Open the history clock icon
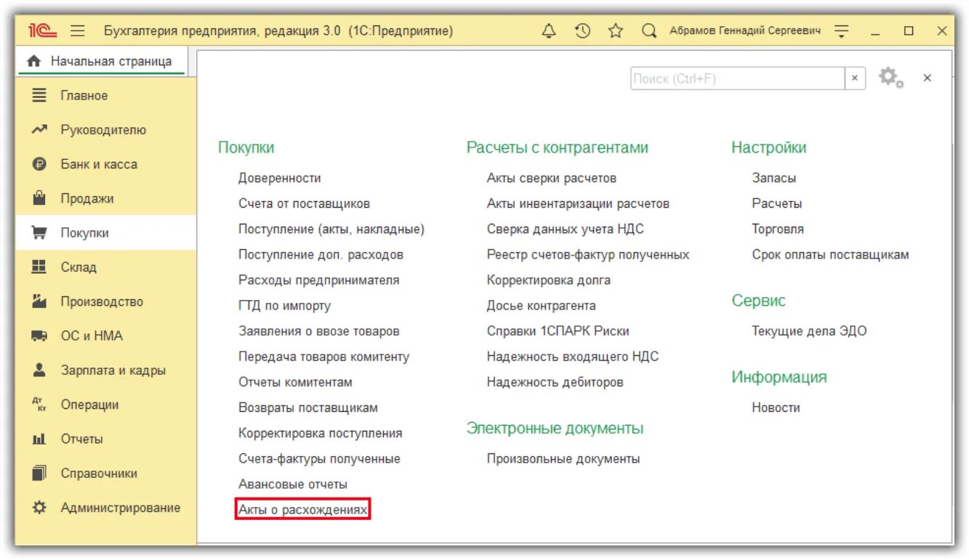The width and height of the screenshot is (969, 560). click(x=582, y=31)
